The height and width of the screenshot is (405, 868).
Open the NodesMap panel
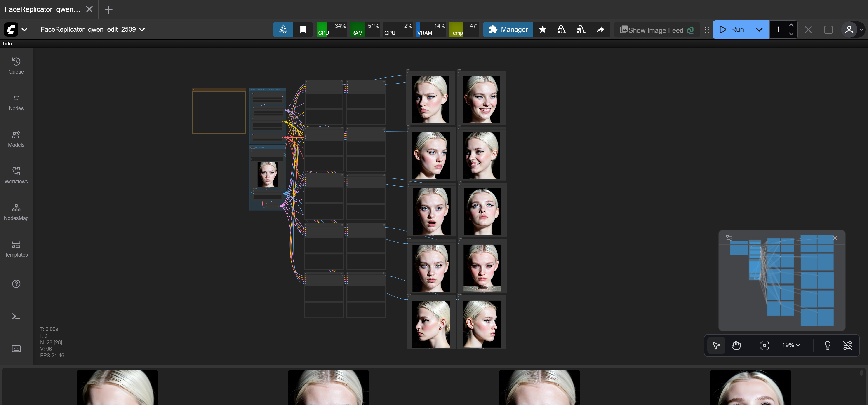tap(16, 212)
